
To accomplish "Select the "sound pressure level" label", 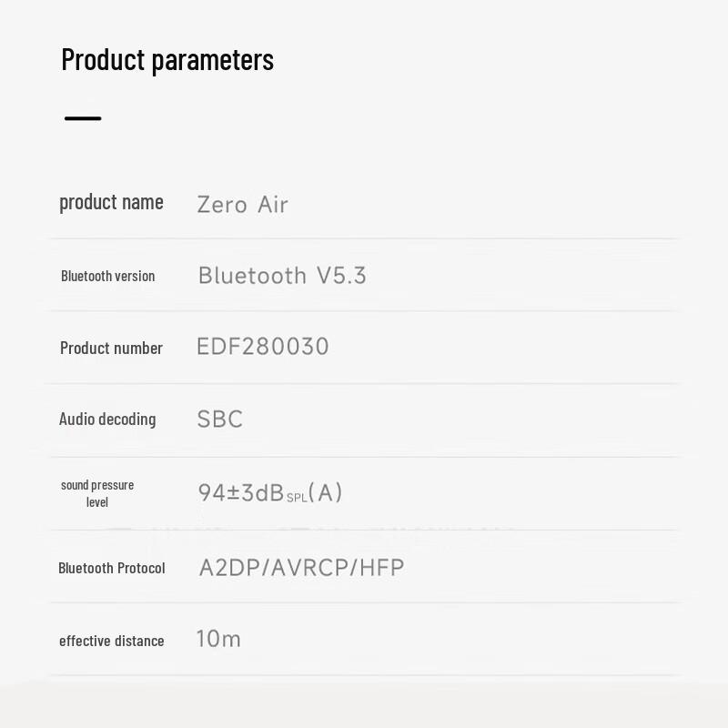I will click(97, 493).
